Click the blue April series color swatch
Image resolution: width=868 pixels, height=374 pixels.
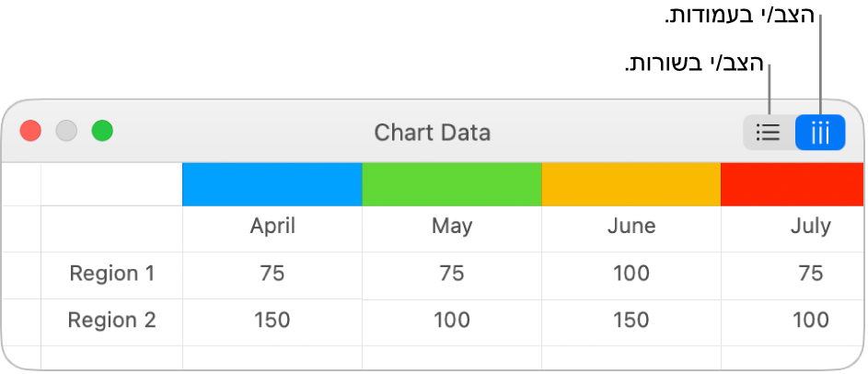[x=272, y=184]
